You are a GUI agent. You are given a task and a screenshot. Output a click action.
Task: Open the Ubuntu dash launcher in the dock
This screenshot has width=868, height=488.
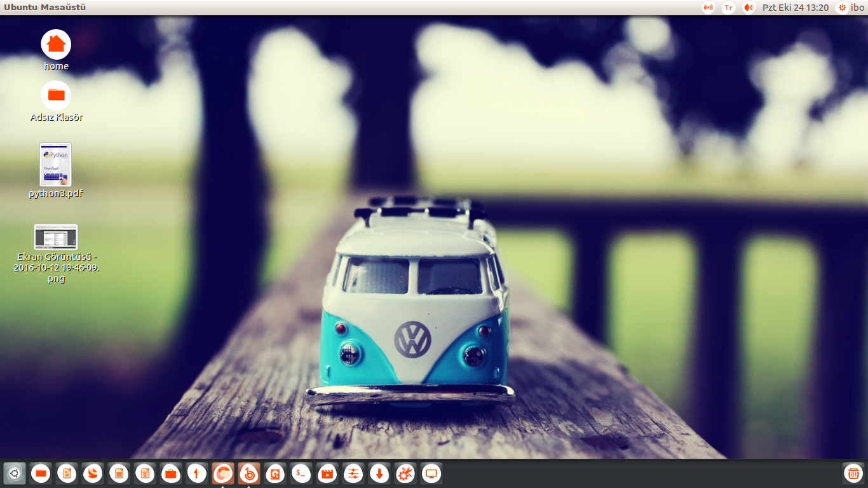click(15, 473)
